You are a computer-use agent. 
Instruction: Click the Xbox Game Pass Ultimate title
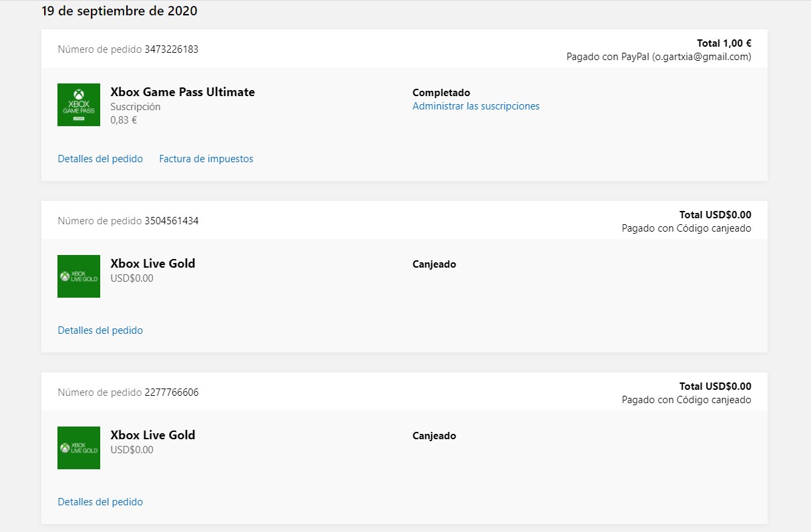(182, 92)
